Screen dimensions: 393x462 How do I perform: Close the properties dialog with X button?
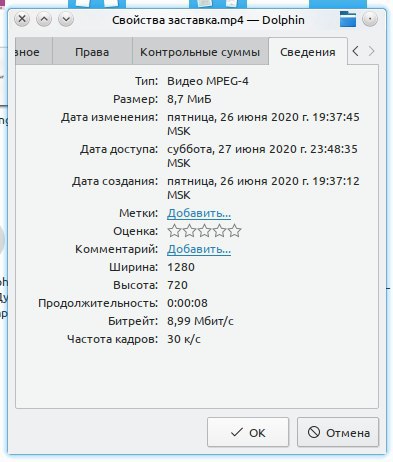(22, 19)
